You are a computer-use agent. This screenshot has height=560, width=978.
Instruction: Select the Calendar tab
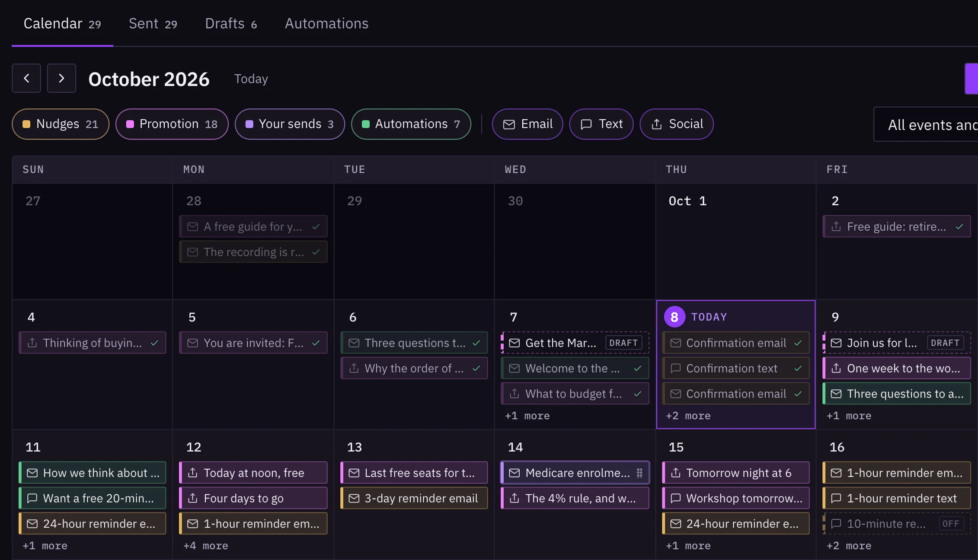[x=62, y=23]
